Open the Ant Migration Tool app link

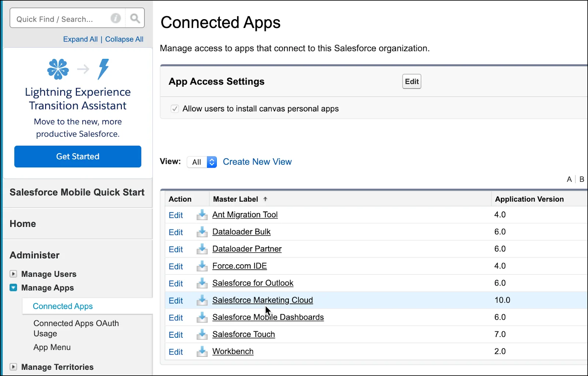(x=245, y=214)
